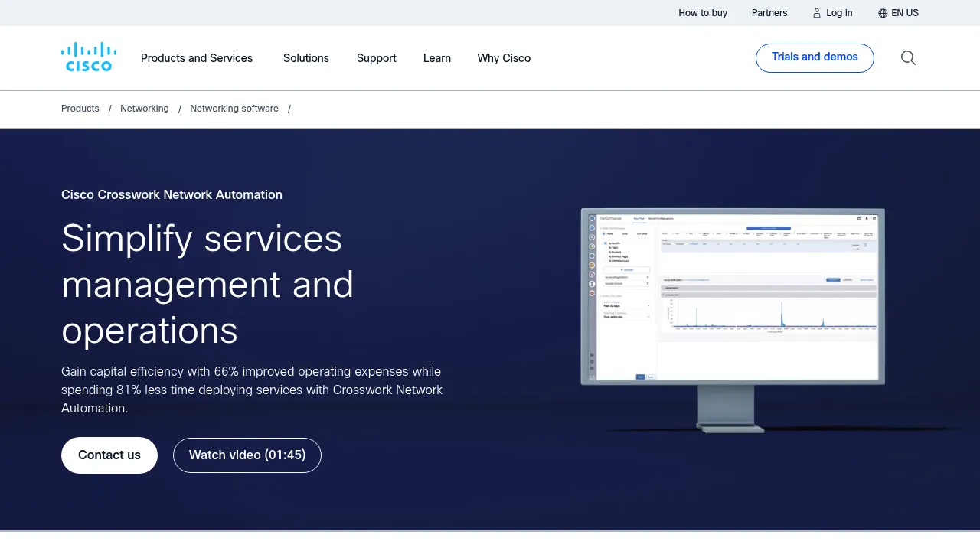Click the Contact us button
The height and width of the screenshot is (551, 980).
(109, 455)
